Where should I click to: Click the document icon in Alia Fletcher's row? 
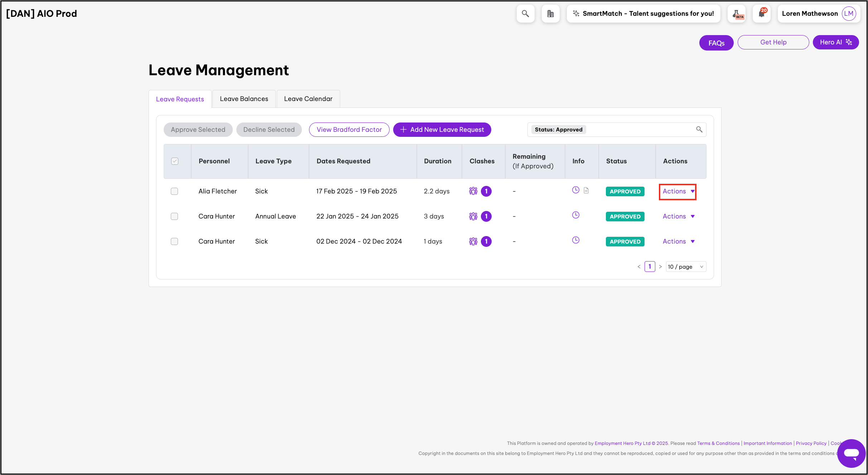(x=586, y=190)
